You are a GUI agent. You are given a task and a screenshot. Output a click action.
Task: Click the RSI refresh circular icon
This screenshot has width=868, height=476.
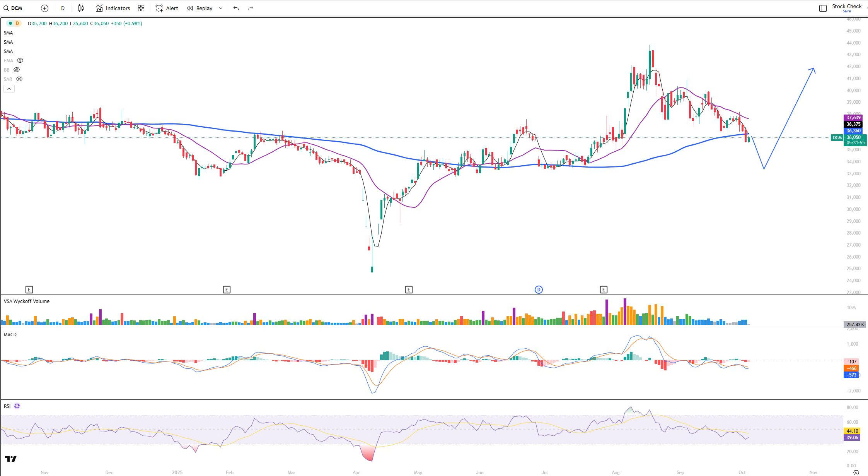[x=17, y=406]
